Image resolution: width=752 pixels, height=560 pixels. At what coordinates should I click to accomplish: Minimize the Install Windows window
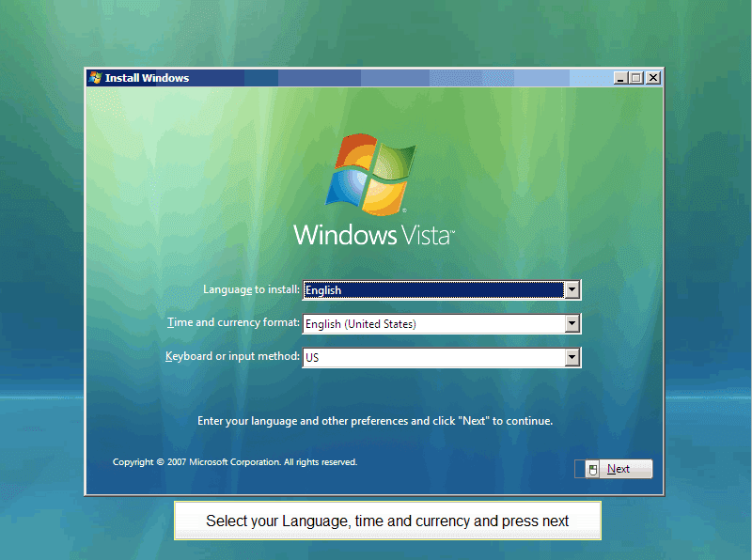(620, 78)
